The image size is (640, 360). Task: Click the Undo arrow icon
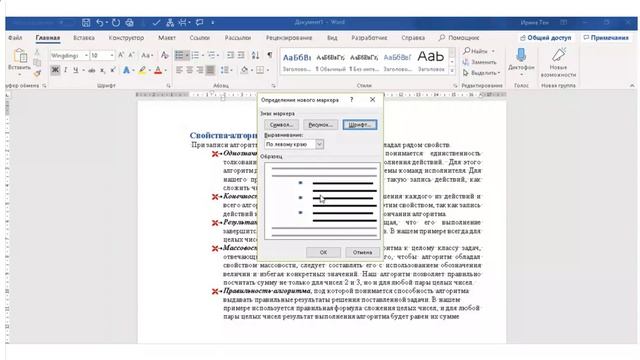click(x=99, y=22)
